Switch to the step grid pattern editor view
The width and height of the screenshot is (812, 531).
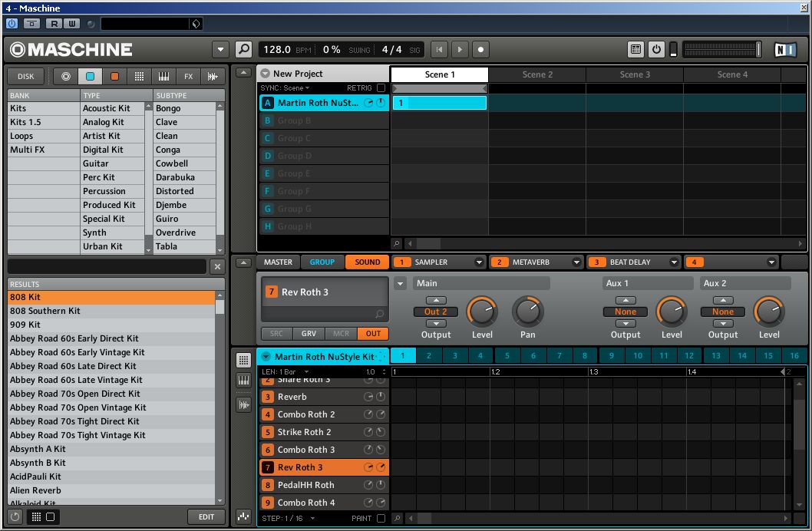click(243, 360)
